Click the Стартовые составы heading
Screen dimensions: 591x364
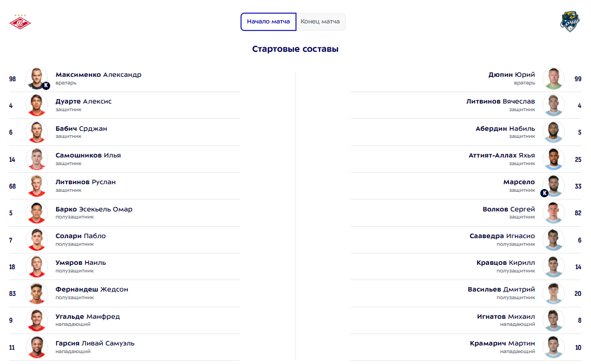tap(295, 49)
